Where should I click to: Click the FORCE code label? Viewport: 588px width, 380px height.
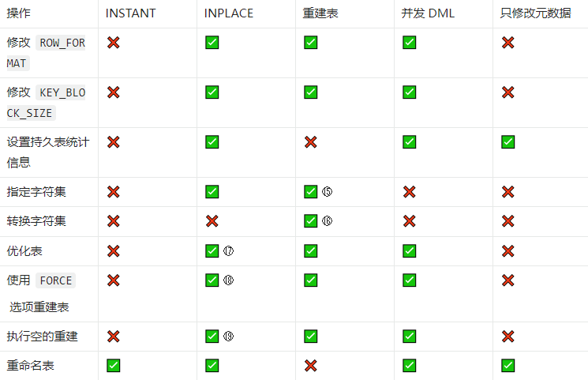55,280
